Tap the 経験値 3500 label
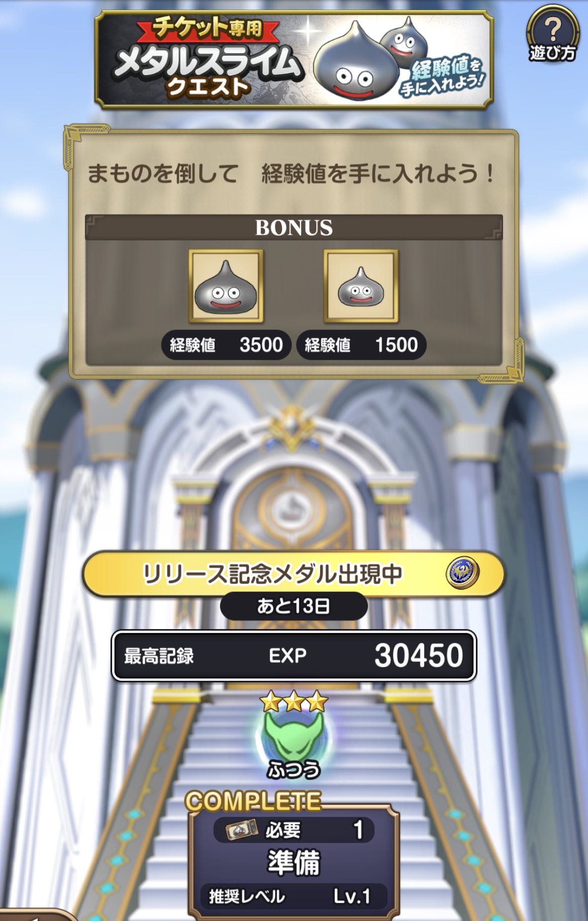Viewport: 588px width, 921px height. (226, 345)
